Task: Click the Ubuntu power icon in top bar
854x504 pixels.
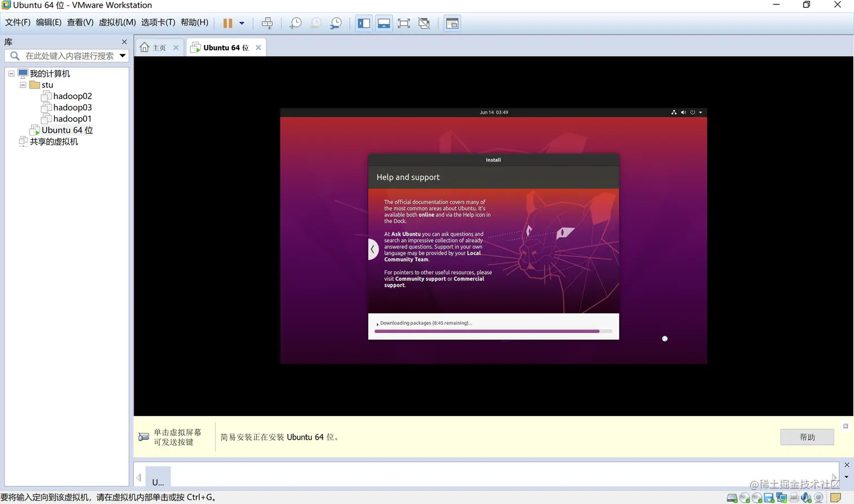Action: tap(692, 112)
